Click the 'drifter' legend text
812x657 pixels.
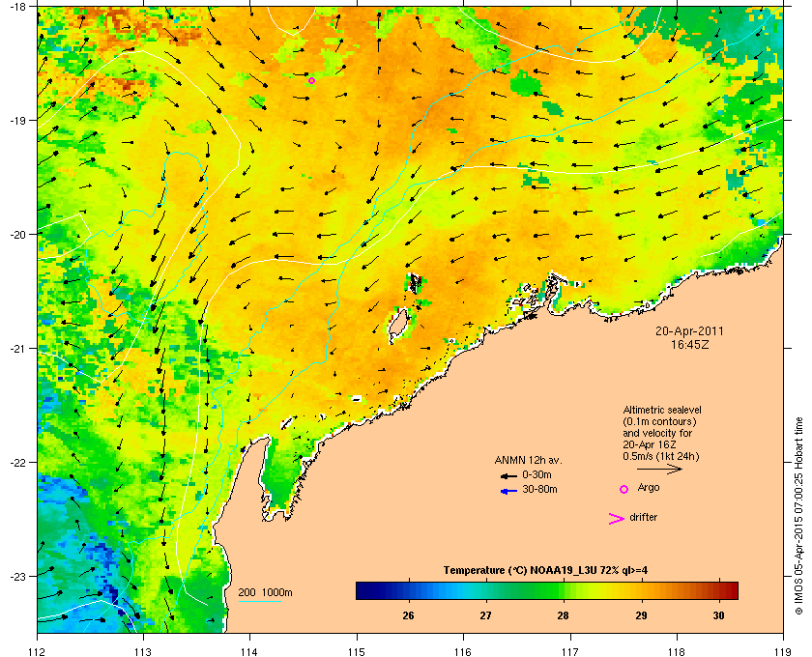click(x=643, y=517)
